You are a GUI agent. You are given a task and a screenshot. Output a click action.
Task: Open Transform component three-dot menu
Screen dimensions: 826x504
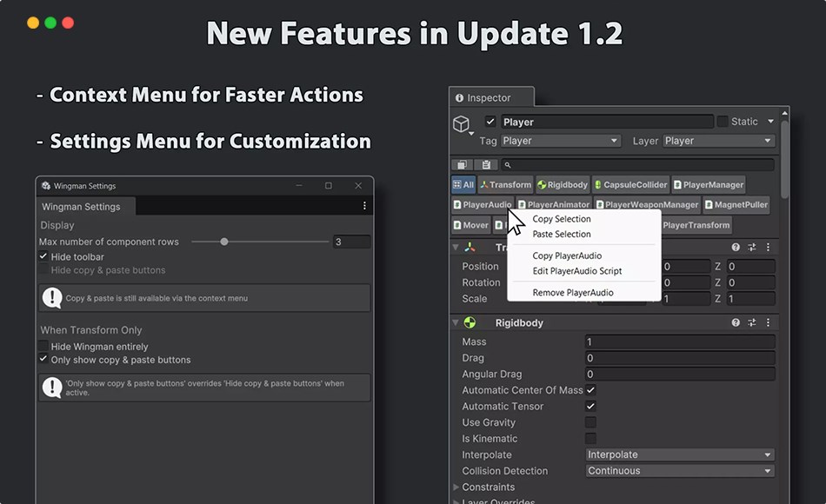[768, 248]
